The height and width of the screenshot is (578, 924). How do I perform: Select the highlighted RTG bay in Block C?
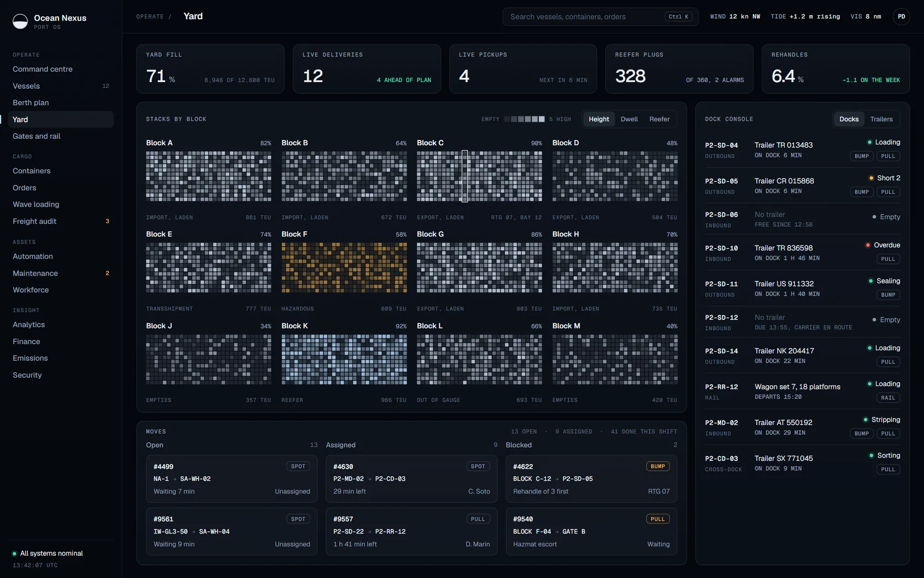click(x=465, y=176)
